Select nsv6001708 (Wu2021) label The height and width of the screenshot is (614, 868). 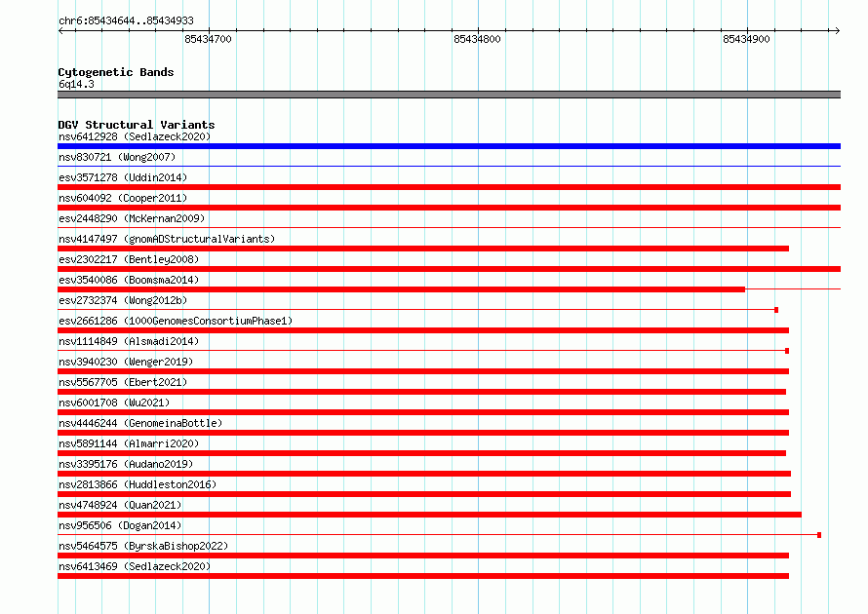pos(114,403)
